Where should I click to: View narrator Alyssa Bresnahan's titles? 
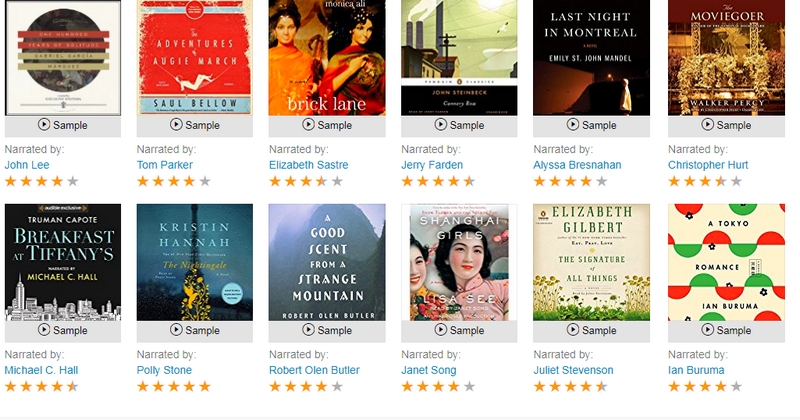click(578, 165)
